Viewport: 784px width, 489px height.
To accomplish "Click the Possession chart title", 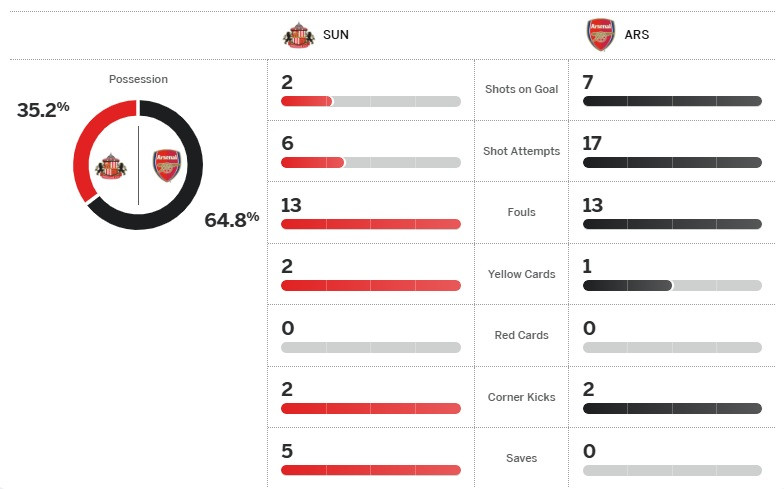I will [138, 79].
